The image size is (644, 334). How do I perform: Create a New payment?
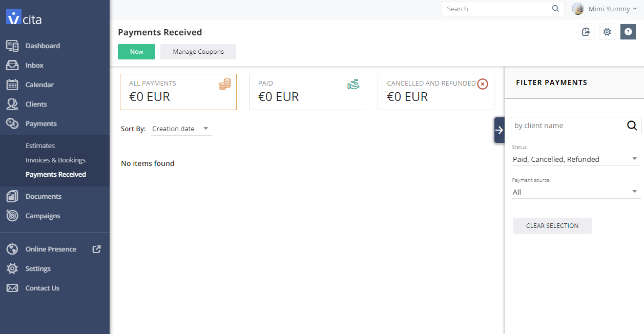pos(136,52)
